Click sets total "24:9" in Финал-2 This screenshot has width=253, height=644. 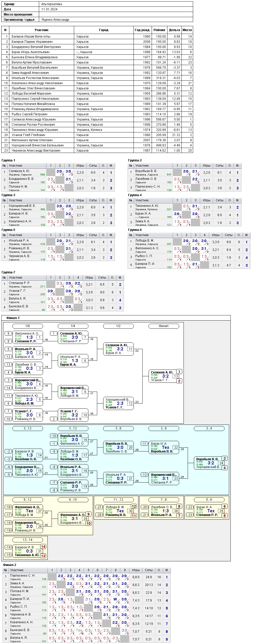click(149, 577)
